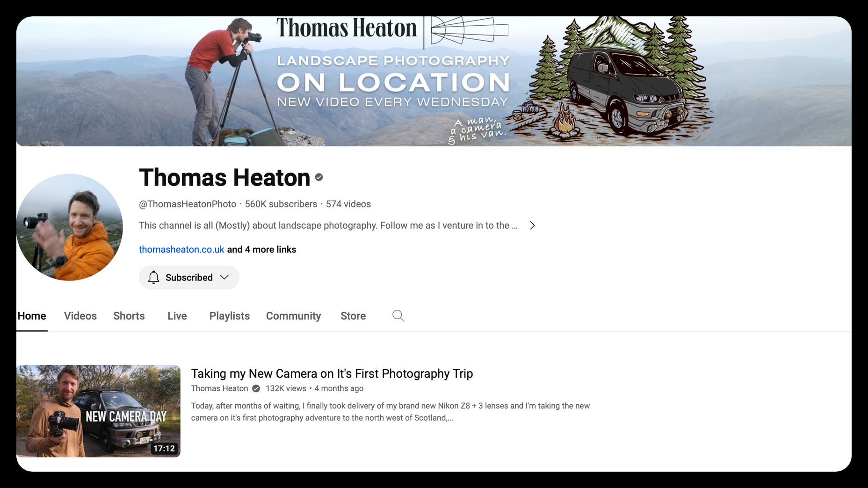Open the channel banner image
Viewport: 868px width, 488px height.
click(x=434, y=80)
